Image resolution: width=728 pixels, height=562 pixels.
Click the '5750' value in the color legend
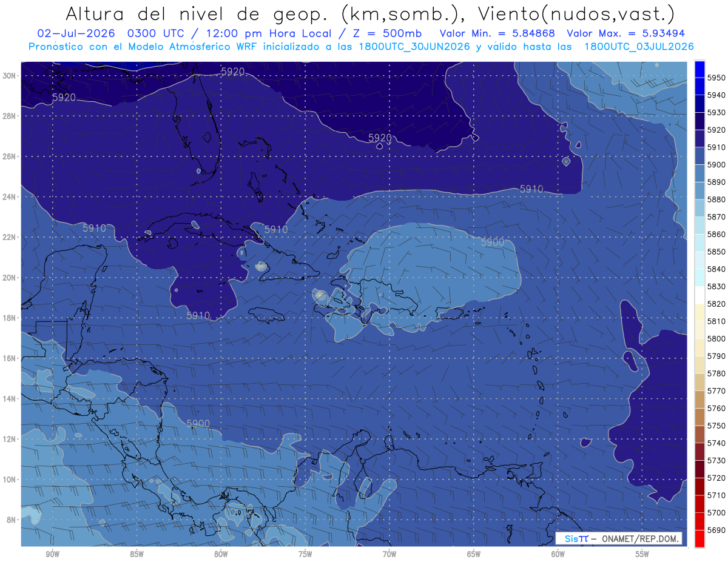coord(716,426)
